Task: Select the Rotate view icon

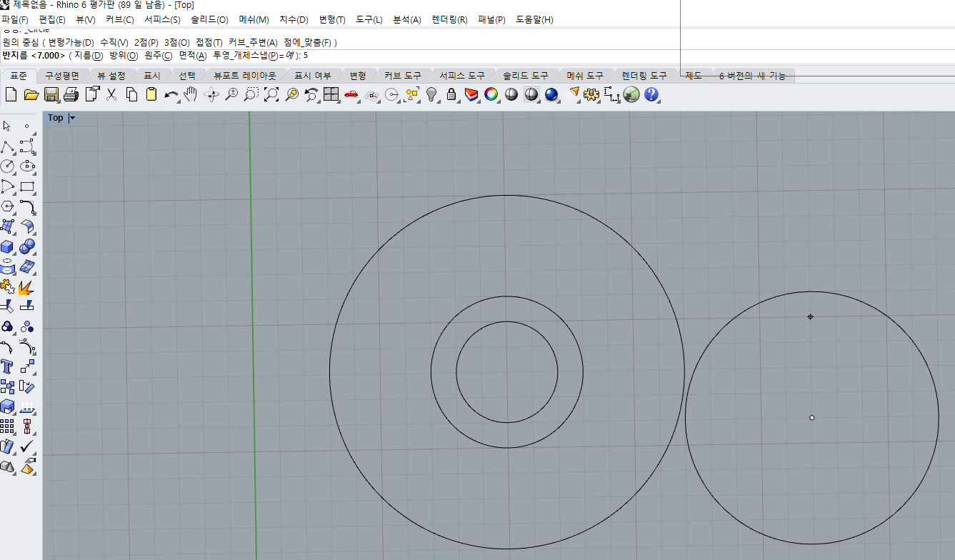Action: [211, 94]
